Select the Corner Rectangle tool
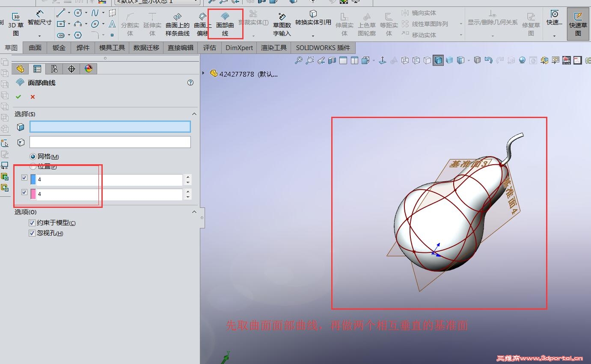This screenshot has height=364, width=591. tap(61, 24)
